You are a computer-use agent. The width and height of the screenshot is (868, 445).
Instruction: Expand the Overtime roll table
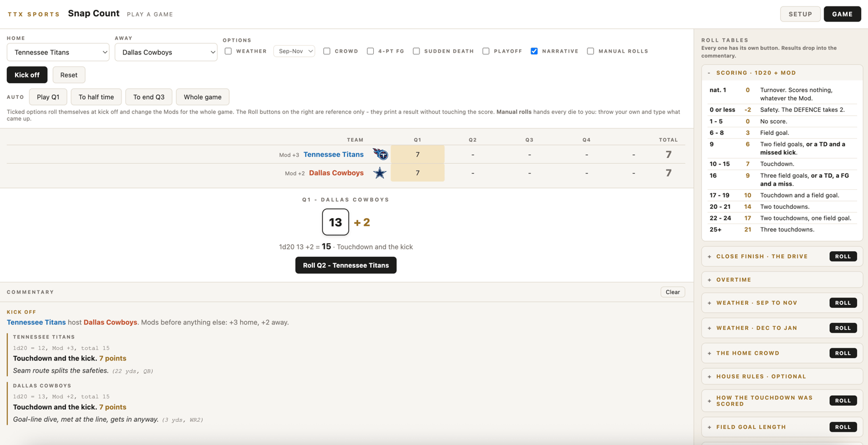coord(782,279)
